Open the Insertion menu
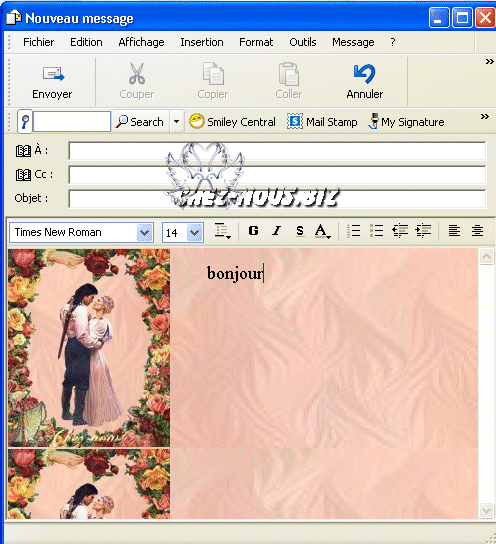496x544 pixels. click(x=202, y=42)
